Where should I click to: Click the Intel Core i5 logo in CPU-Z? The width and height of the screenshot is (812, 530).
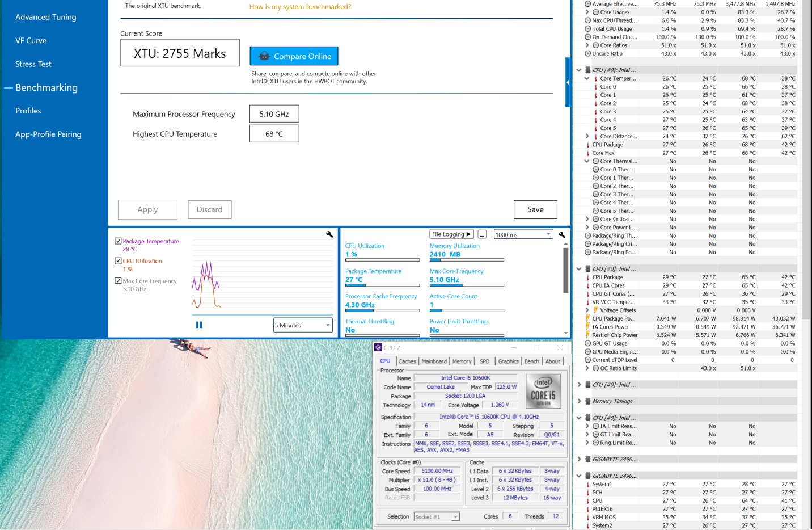point(543,391)
